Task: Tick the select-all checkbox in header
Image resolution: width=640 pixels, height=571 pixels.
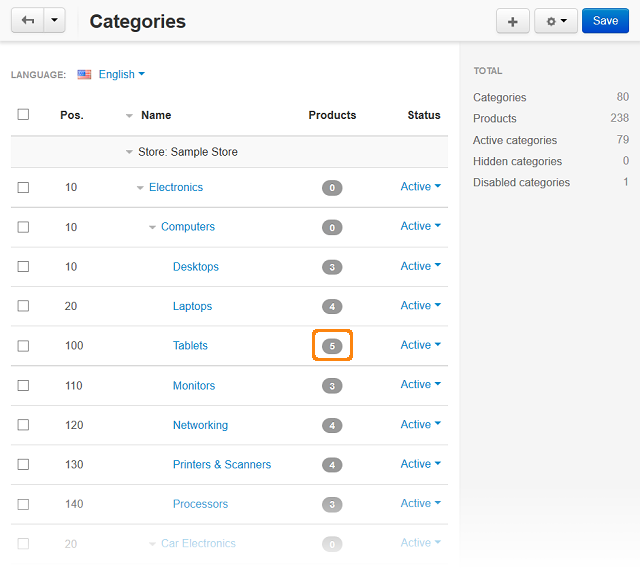Action: click(x=23, y=114)
